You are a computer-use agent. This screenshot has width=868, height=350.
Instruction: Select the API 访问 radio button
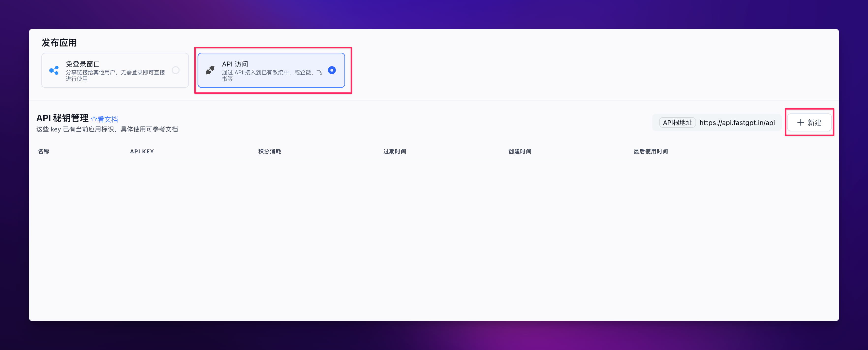(x=332, y=70)
